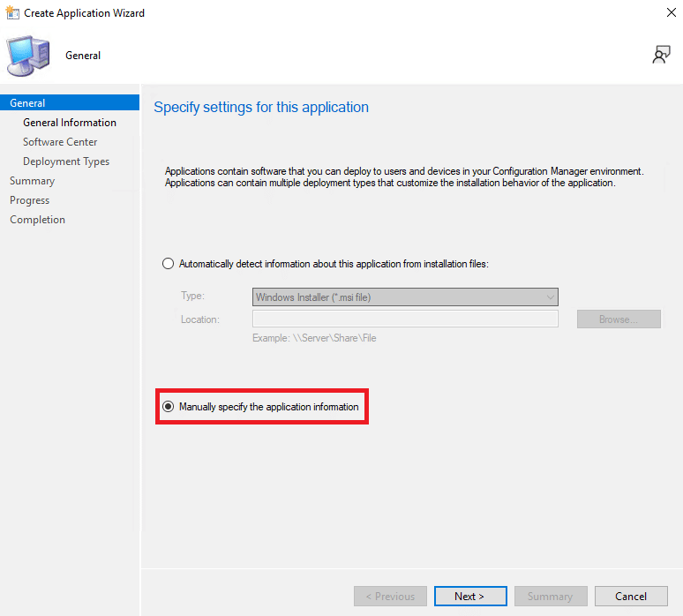Open the feedback person icon at top right
This screenshot has height=616, width=683.
(661, 55)
